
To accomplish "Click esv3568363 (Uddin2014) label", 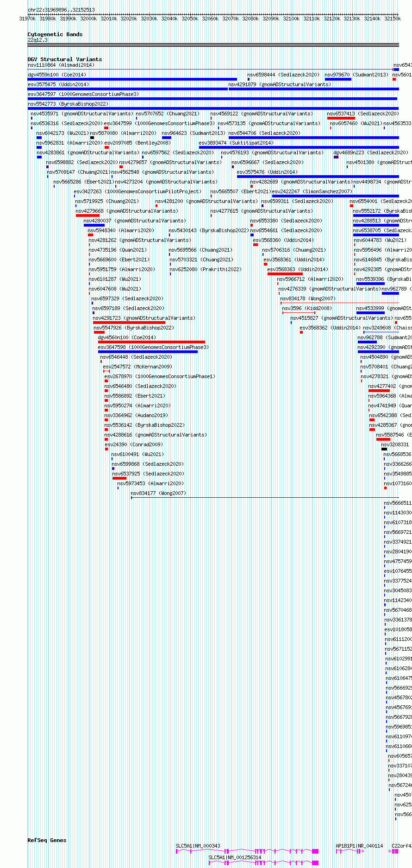I will click(298, 269).
